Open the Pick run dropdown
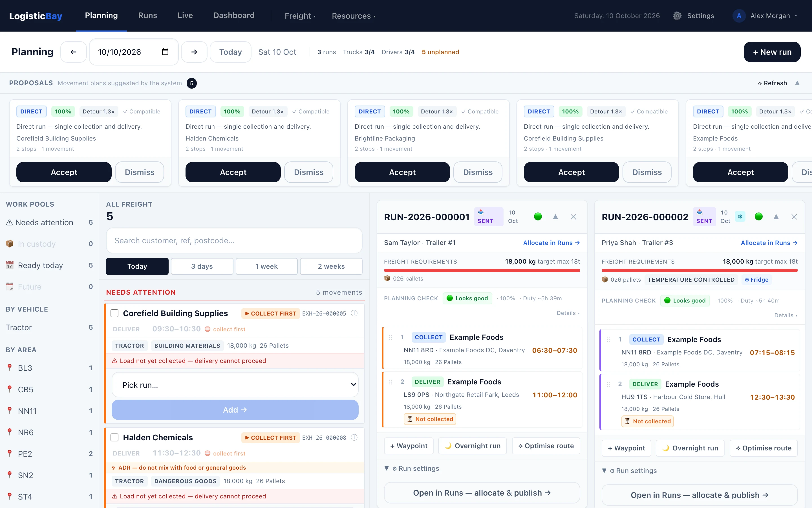The width and height of the screenshot is (812, 508). pos(235,385)
